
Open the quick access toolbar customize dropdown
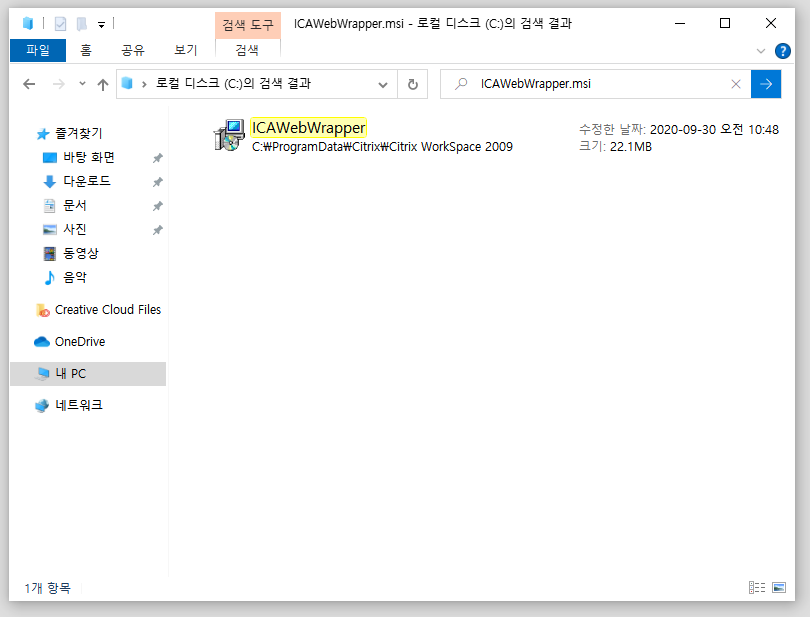point(101,24)
